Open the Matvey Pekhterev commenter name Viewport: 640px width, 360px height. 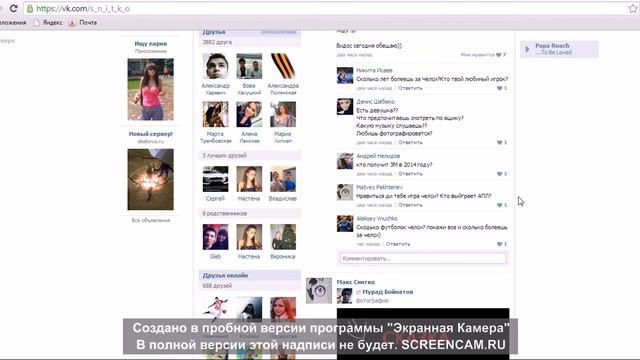pos(379,187)
